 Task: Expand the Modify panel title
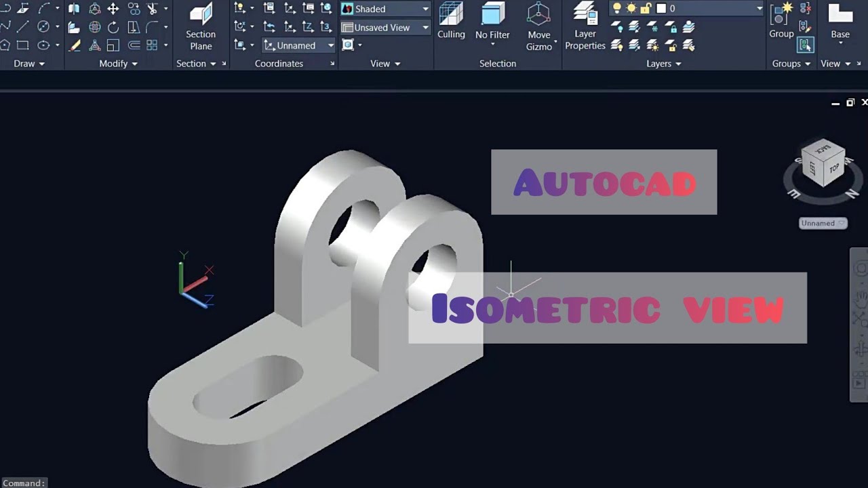click(x=119, y=64)
